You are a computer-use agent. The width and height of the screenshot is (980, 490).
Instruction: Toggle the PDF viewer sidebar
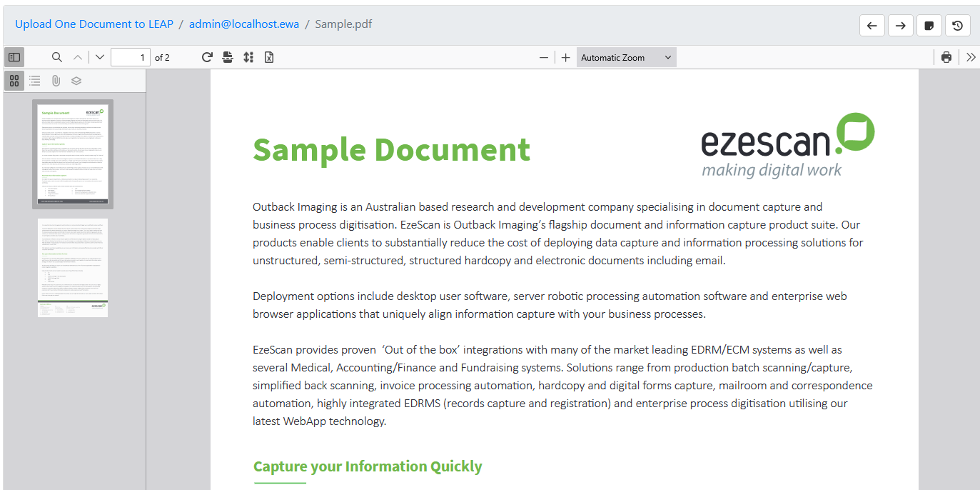coord(14,57)
